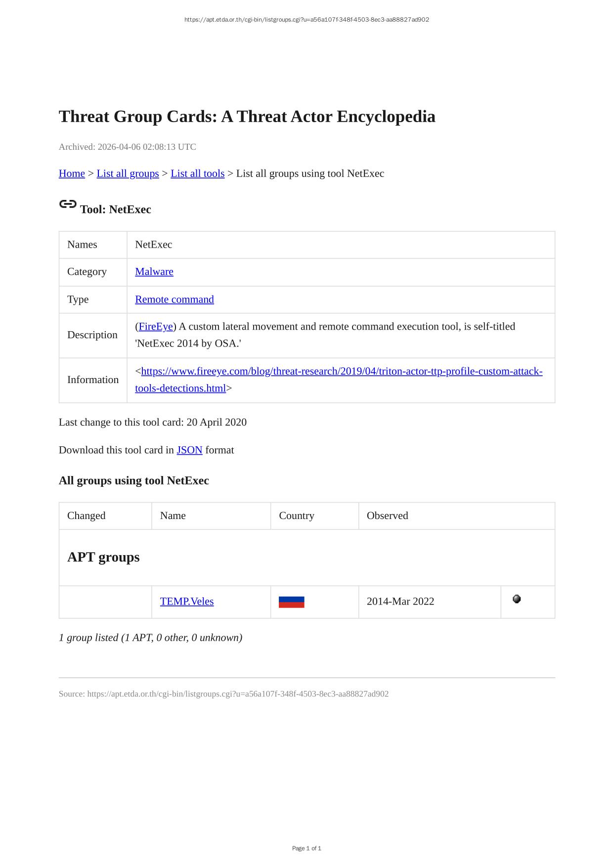Click the Source URL text in footer
Screen dimensions: 614x868
(x=238, y=694)
